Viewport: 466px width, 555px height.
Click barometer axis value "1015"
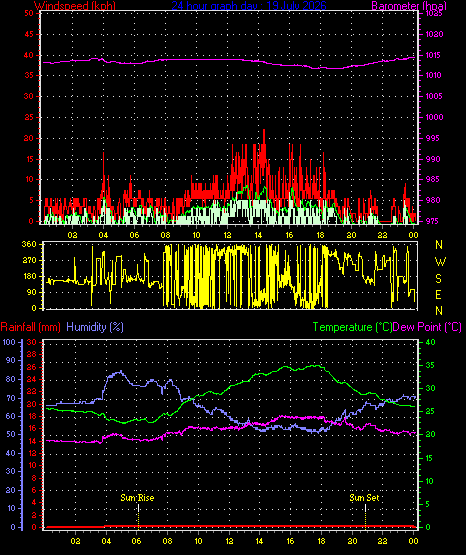(x=434, y=55)
